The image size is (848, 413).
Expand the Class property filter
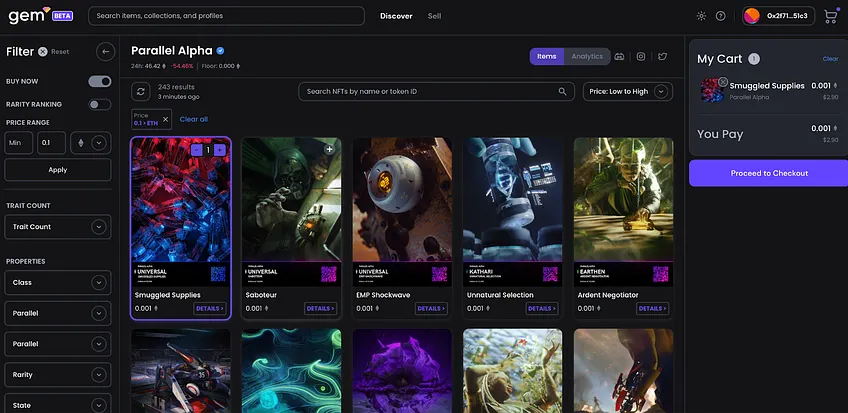pos(58,282)
